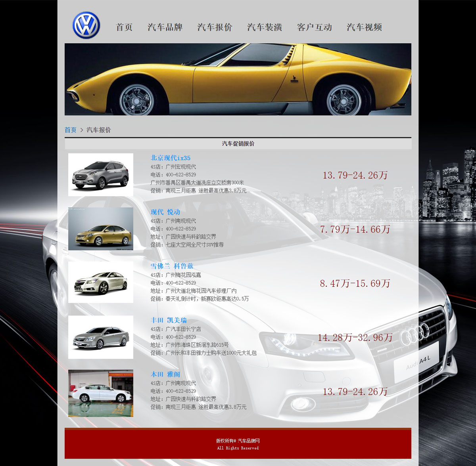
Task: Click the yellow sports car banner image
Action: pyautogui.click(x=238, y=79)
